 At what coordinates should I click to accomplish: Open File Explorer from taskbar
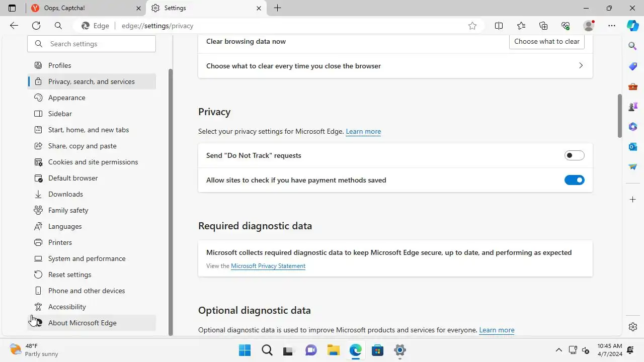click(333, 350)
